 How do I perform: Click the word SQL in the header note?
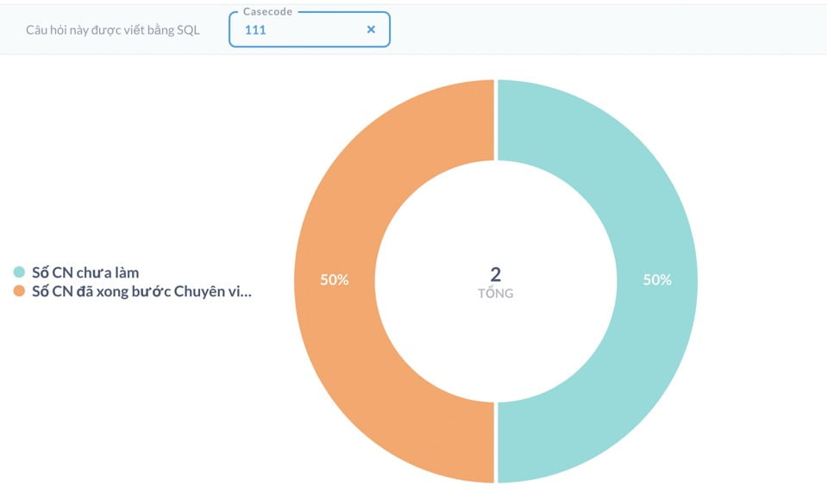[189, 29]
